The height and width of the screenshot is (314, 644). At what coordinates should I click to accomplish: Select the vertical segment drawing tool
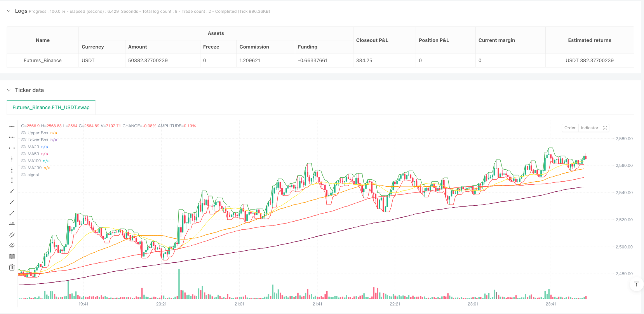(x=12, y=180)
